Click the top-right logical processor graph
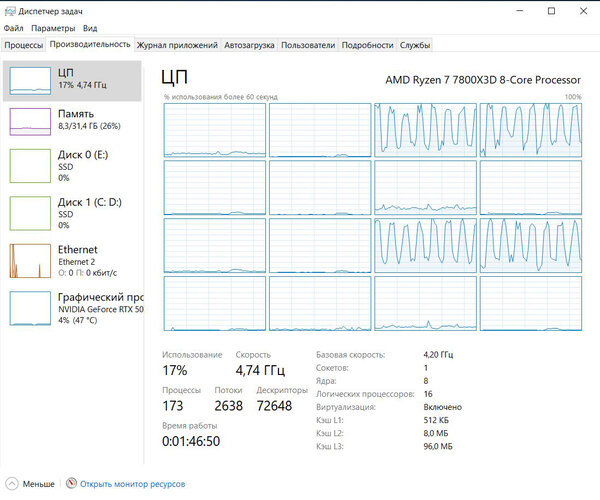The height and width of the screenshot is (500, 600). tap(531, 130)
